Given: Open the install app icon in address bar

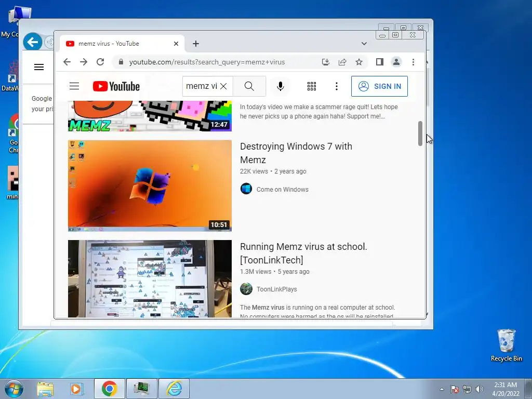Looking at the screenshot, I should [x=325, y=62].
